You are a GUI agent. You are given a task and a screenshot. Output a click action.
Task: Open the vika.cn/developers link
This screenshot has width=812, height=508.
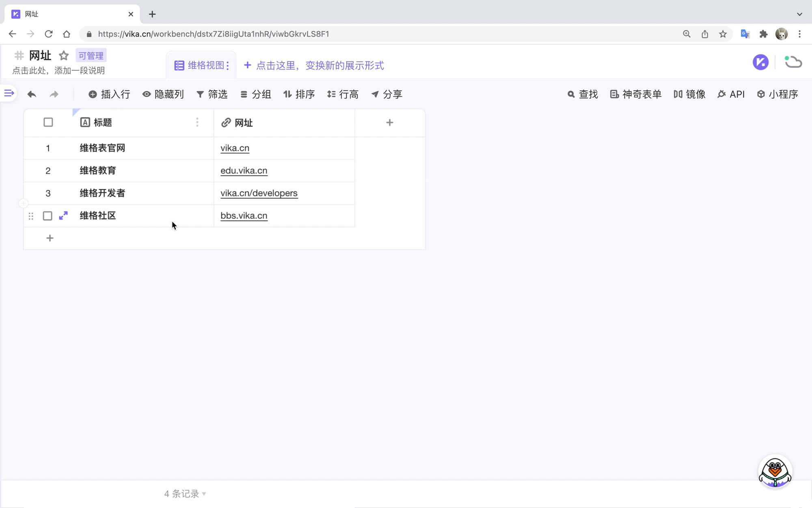coord(259,193)
